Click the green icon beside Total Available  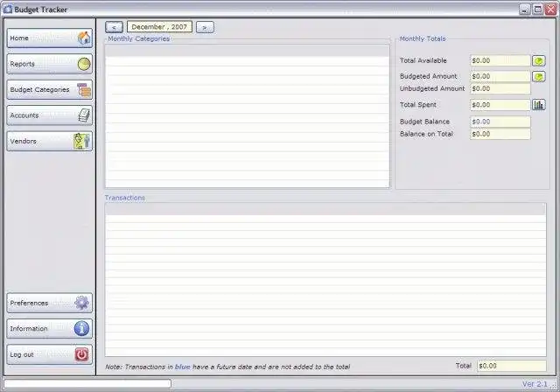click(x=539, y=60)
